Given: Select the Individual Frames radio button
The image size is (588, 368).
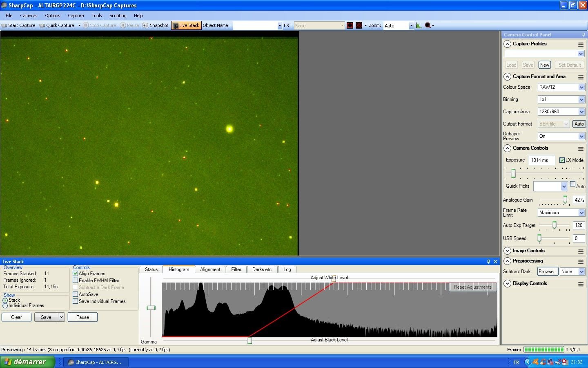Looking at the screenshot, I should 5,305.
